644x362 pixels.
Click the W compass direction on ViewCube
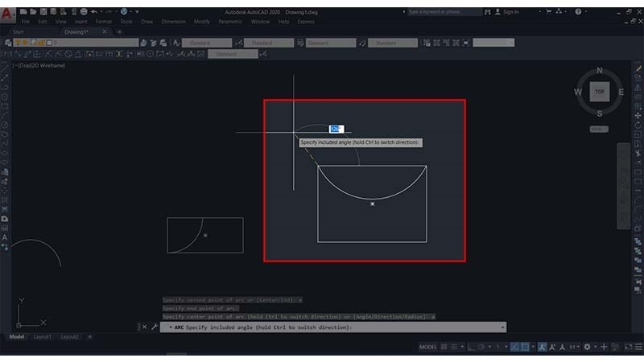pos(578,92)
